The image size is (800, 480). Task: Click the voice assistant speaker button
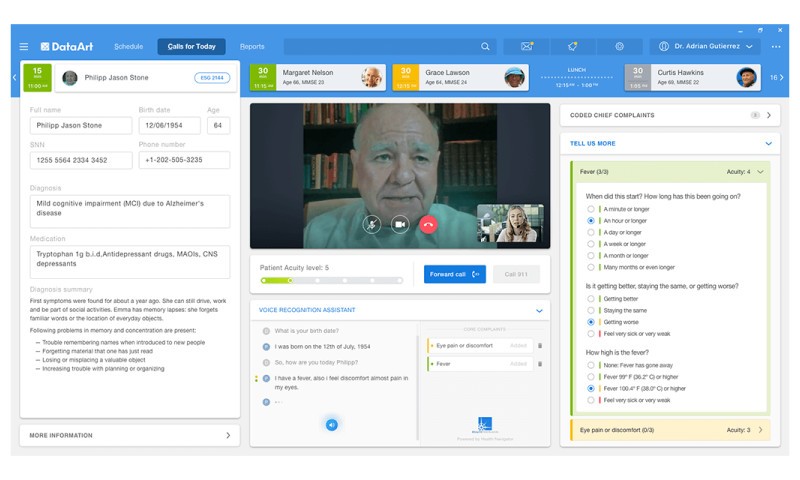(x=332, y=424)
